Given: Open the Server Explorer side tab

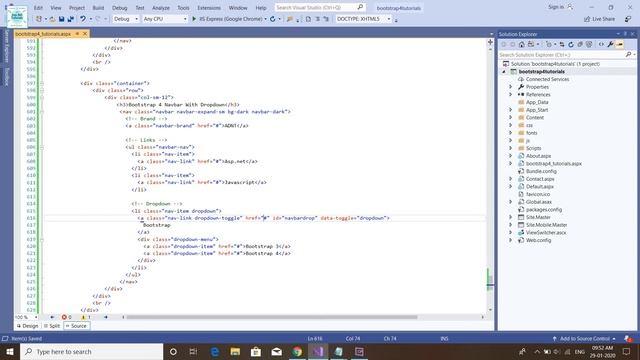Looking at the screenshot, I should [7, 46].
